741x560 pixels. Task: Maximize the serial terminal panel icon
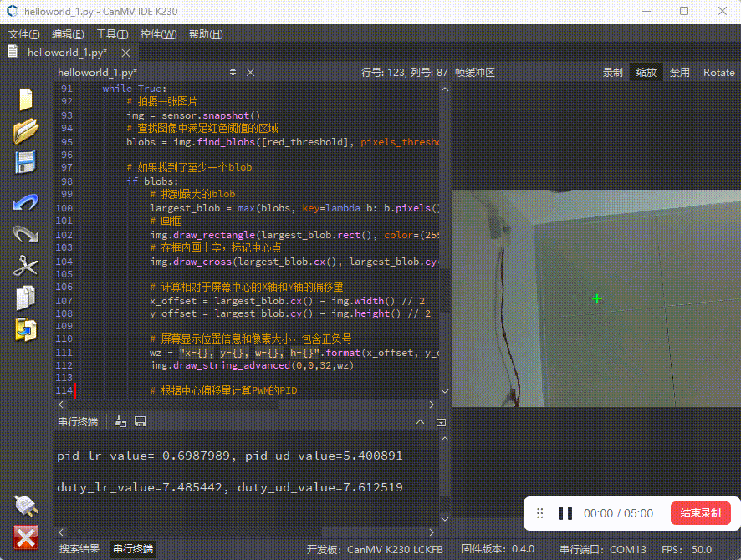tap(441, 423)
